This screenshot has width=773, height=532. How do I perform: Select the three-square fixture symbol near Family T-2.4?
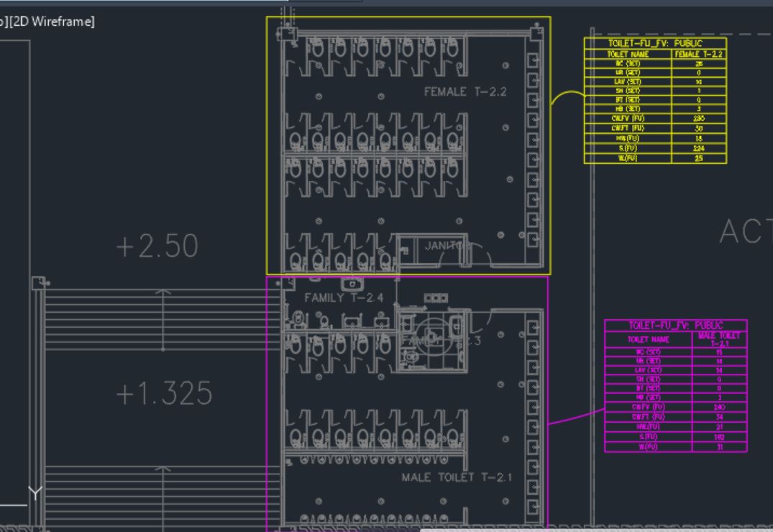click(x=436, y=298)
